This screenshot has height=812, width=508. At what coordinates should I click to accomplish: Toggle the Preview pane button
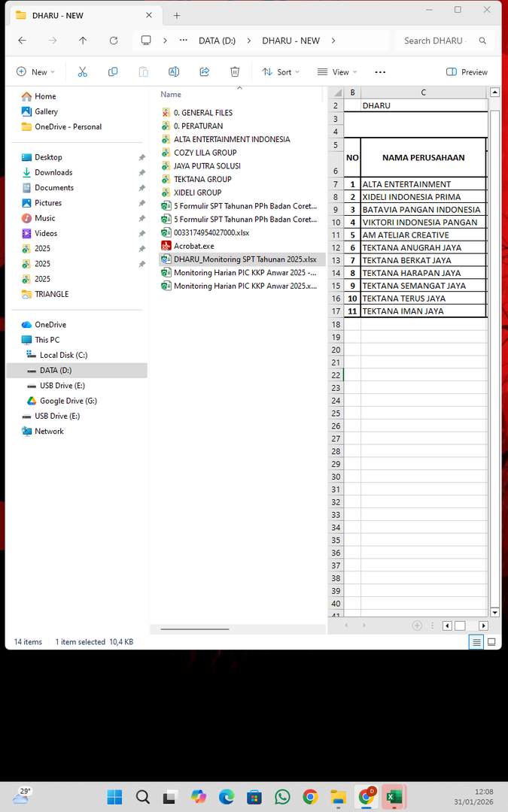467,72
